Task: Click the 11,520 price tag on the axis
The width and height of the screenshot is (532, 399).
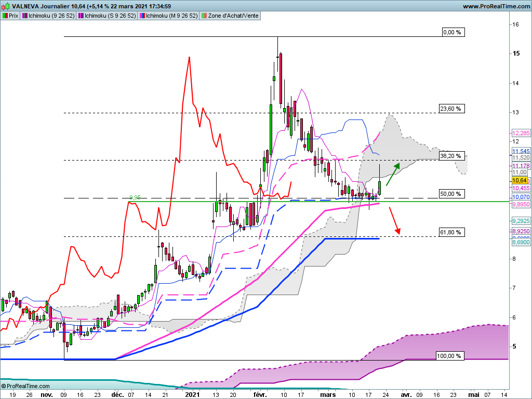Action: (521, 157)
